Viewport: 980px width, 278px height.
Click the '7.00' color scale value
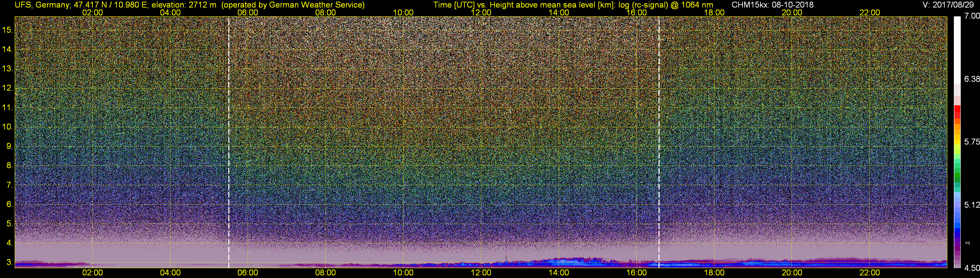click(972, 16)
